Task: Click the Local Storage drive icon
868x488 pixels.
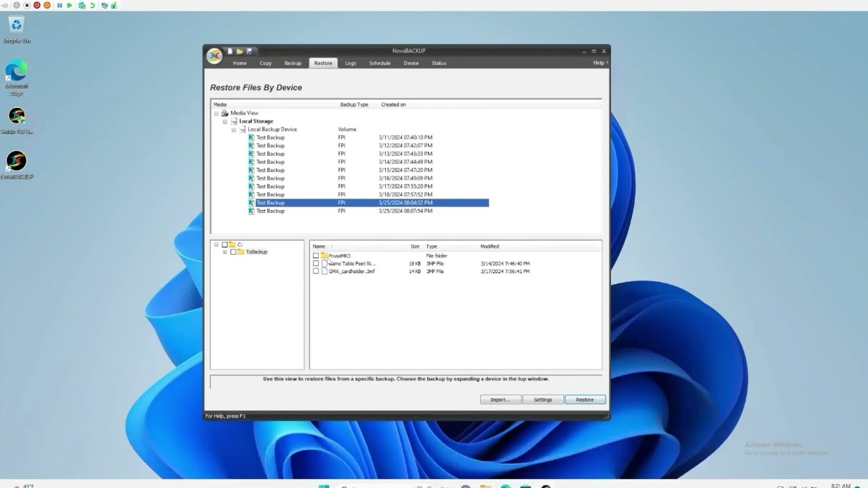Action: (x=234, y=121)
